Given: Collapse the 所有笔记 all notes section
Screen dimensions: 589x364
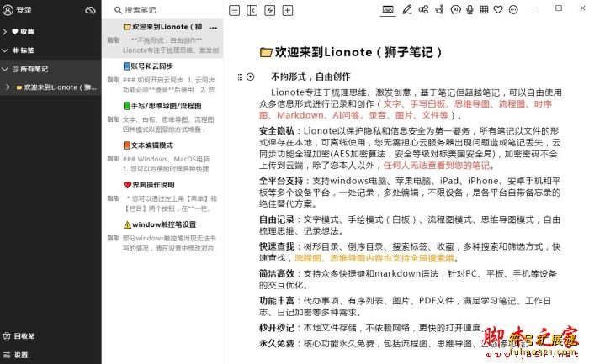Looking at the screenshot, I should [x=4, y=69].
